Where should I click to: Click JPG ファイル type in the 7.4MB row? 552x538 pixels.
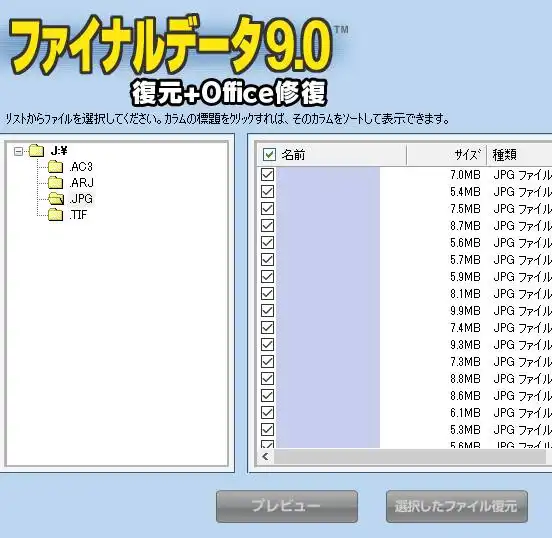click(522, 328)
